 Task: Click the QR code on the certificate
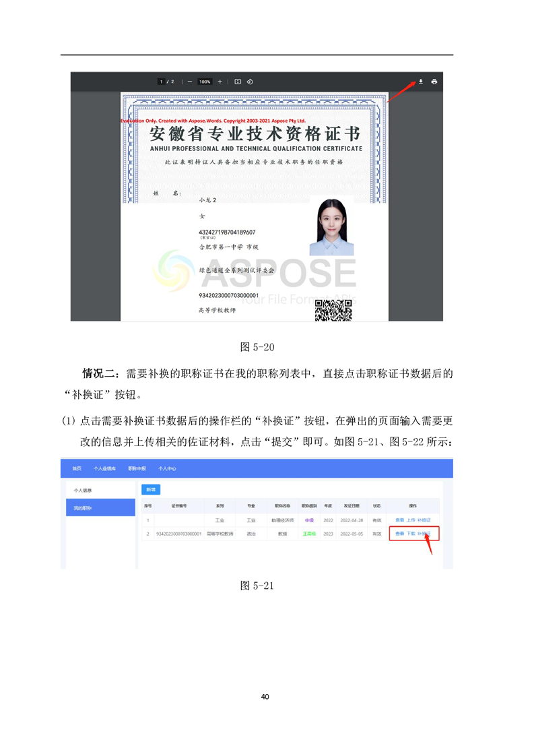[334, 310]
